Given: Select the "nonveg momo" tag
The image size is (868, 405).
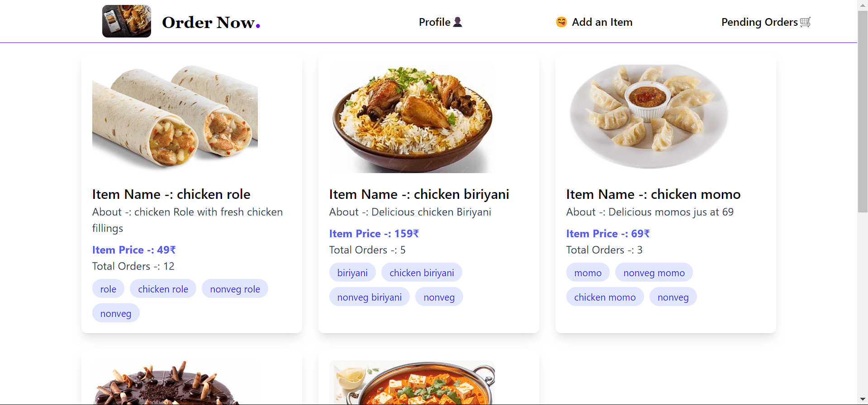Looking at the screenshot, I should click(654, 273).
